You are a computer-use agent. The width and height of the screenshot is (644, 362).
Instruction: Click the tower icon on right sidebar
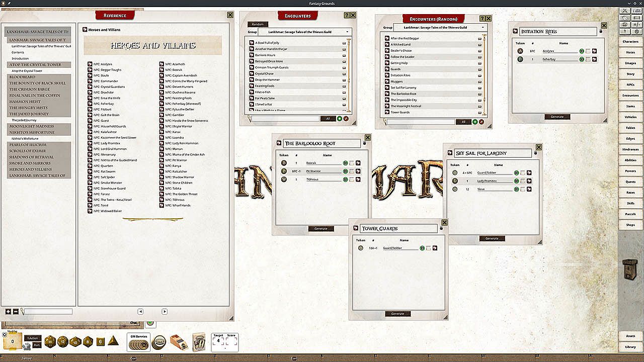[x=629, y=269]
